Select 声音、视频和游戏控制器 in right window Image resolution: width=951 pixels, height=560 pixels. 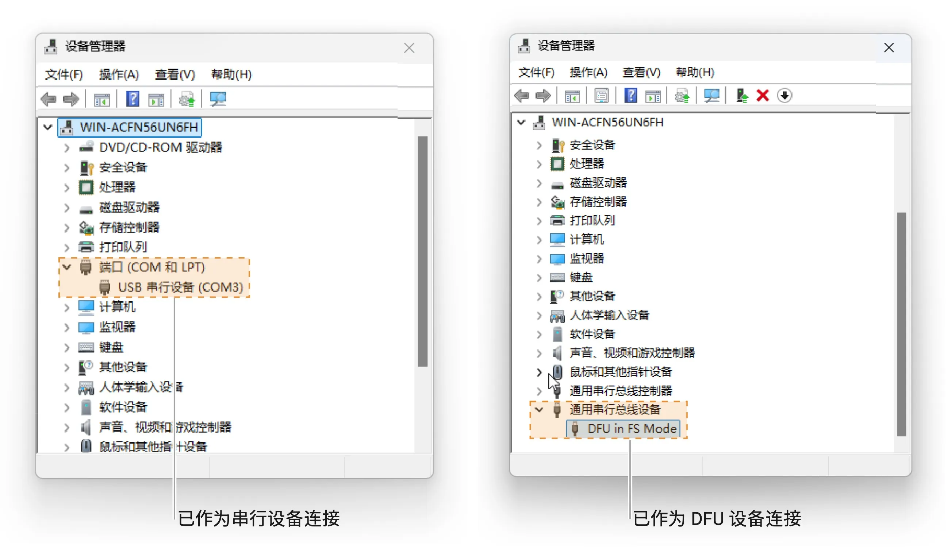point(632,353)
